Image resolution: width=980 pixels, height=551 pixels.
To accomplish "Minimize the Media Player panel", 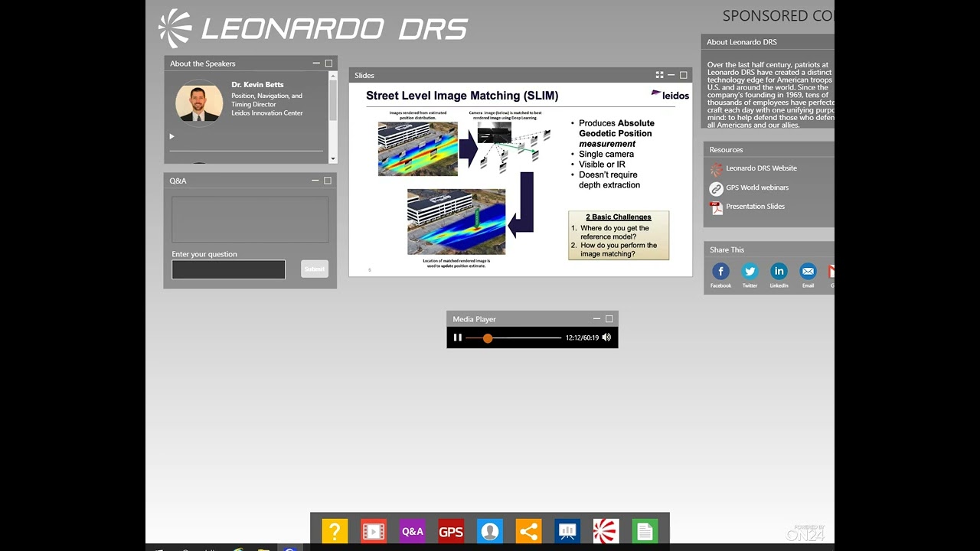I will (x=597, y=319).
